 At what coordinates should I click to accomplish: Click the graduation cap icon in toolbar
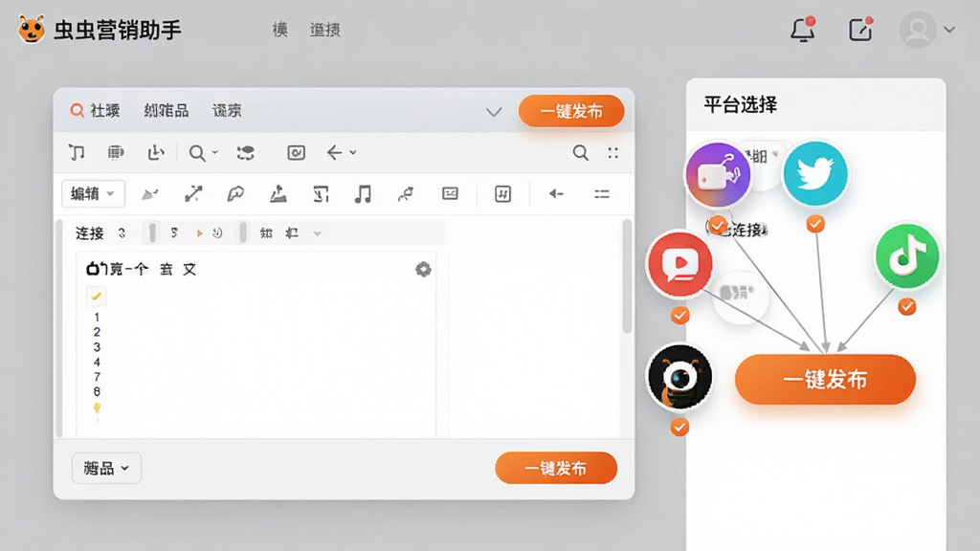tap(246, 152)
